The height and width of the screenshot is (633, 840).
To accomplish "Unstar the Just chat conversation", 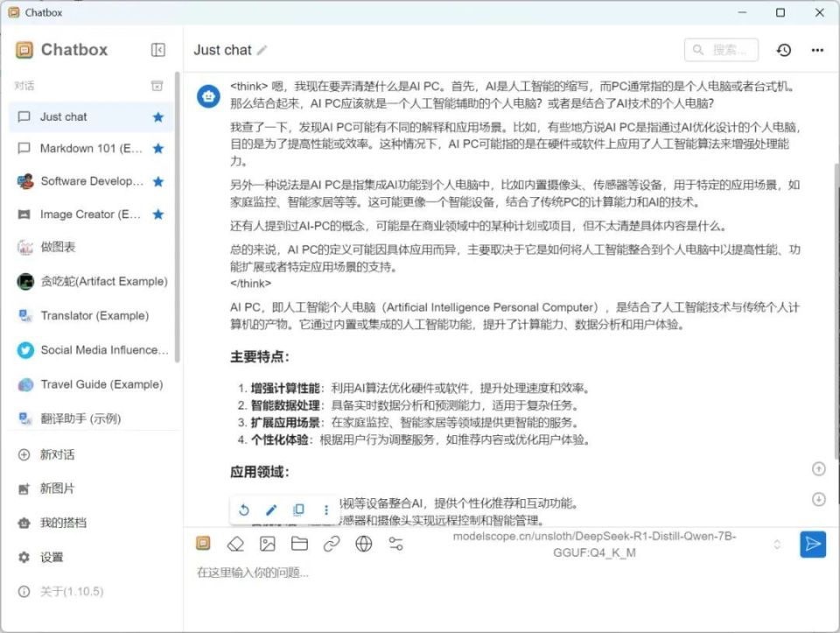I will (x=158, y=116).
